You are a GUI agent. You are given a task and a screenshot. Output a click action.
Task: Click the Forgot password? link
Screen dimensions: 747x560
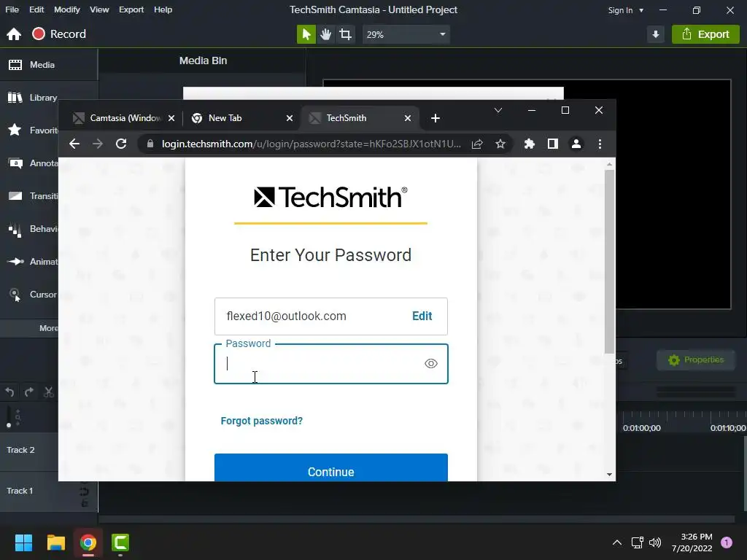click(x=262, y=421)
